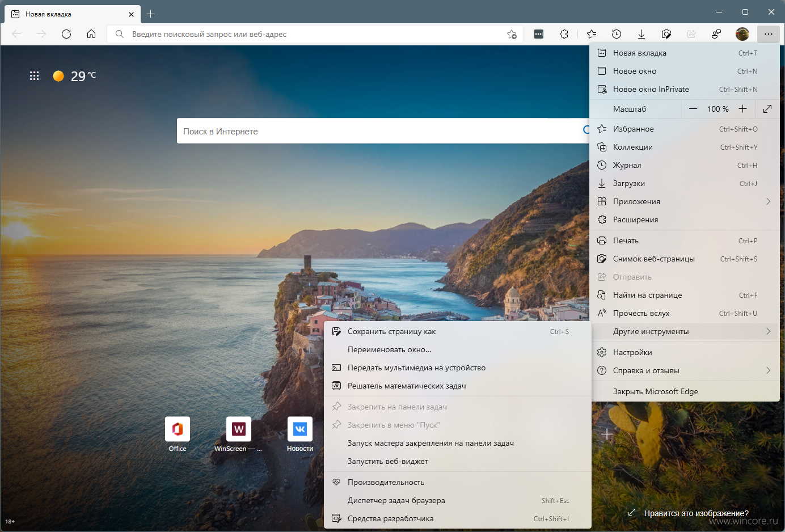Viewport: 785px width, 532px height.
Task: Choose Сохранить страницу как
Action: (x=458, y=331)
